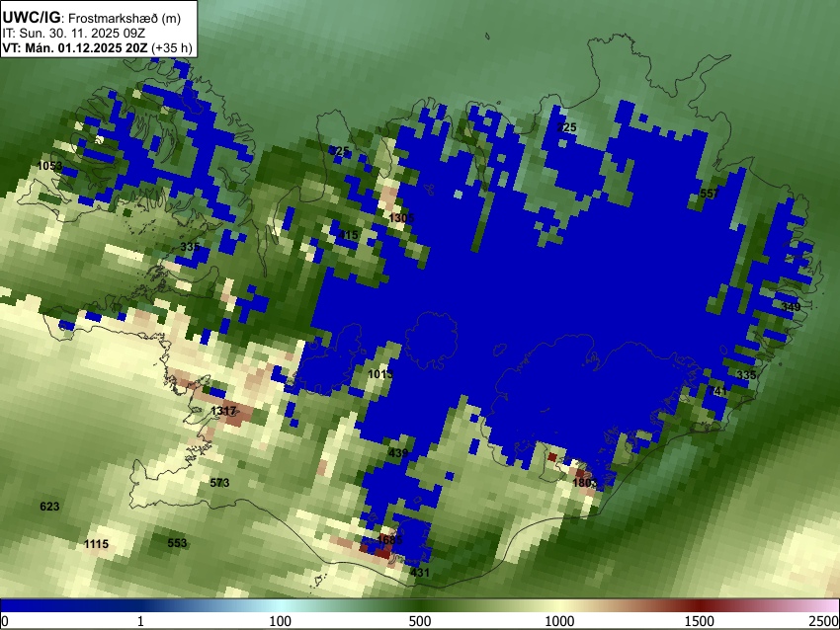The width and height of the screenshot is (840, 630).
Task: Click the legend tick label 500
Action: pos(420,621)
